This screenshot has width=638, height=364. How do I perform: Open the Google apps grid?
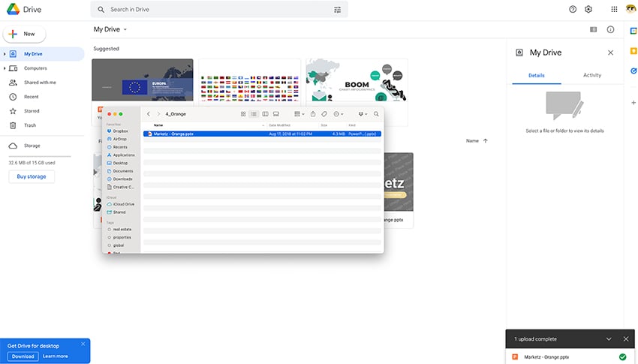click(614, 9)
